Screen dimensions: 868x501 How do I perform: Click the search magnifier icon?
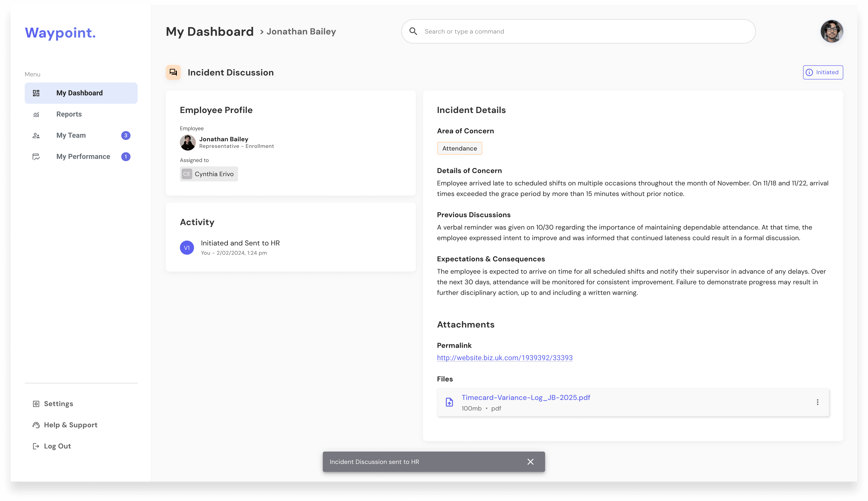(x=413, y=31)
